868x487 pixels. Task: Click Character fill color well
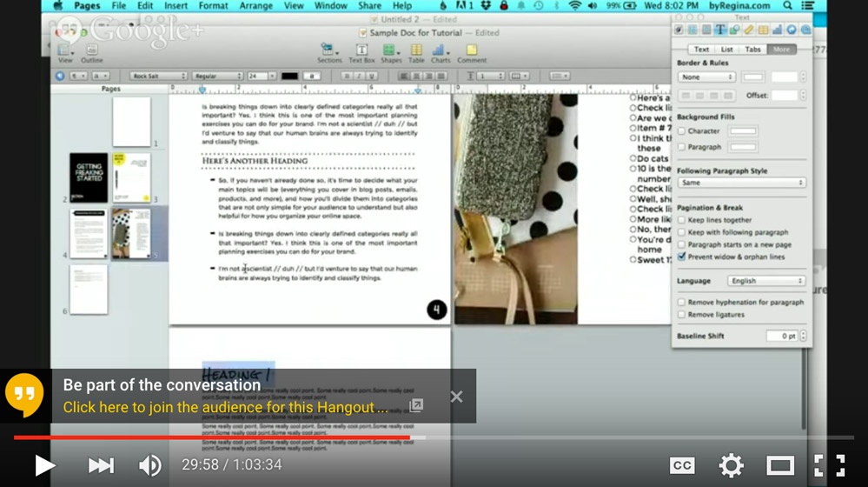point(743,131)
